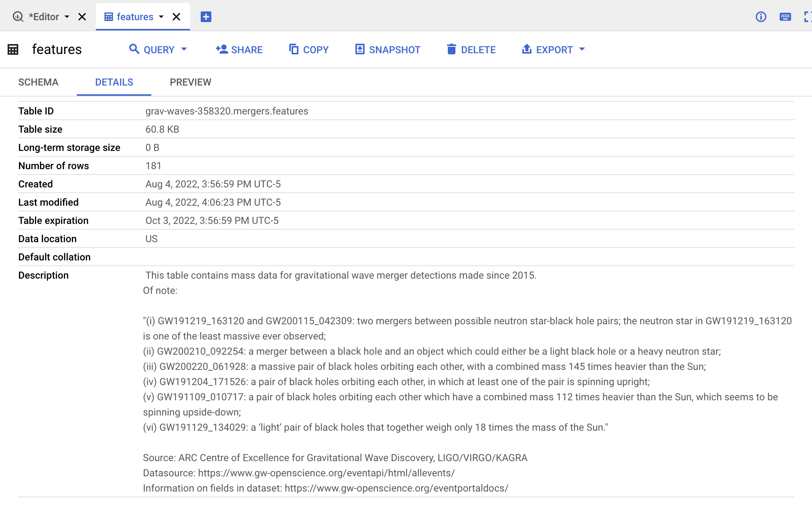Toggle fullscreen mode icon
This screenshot has height=517, width=812.
click(807, 17)
